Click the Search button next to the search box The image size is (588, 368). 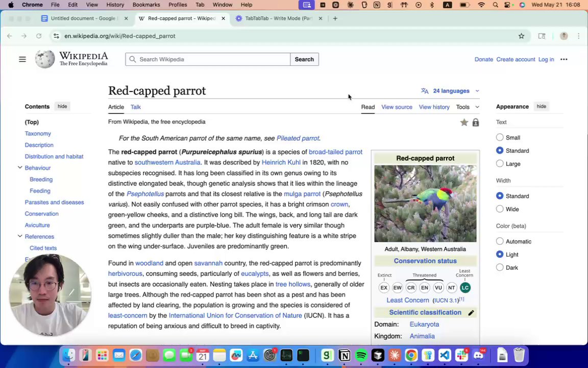tap(304, 59)
